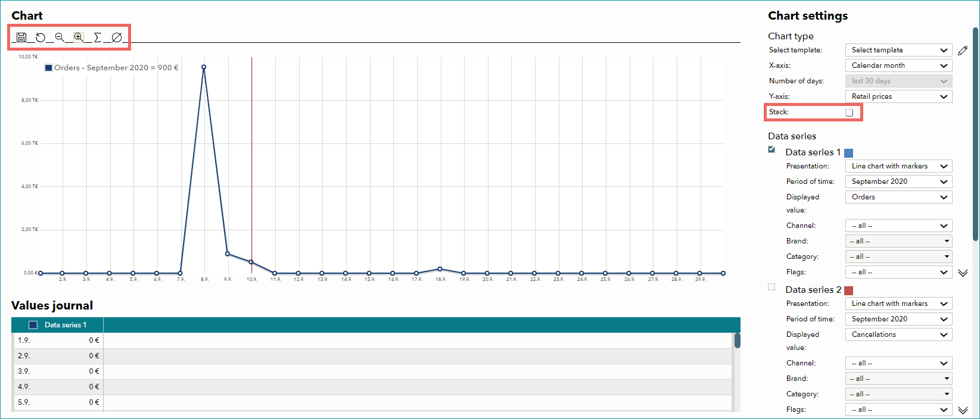Reset the chart with the undo arrow icon

point(41,37)
